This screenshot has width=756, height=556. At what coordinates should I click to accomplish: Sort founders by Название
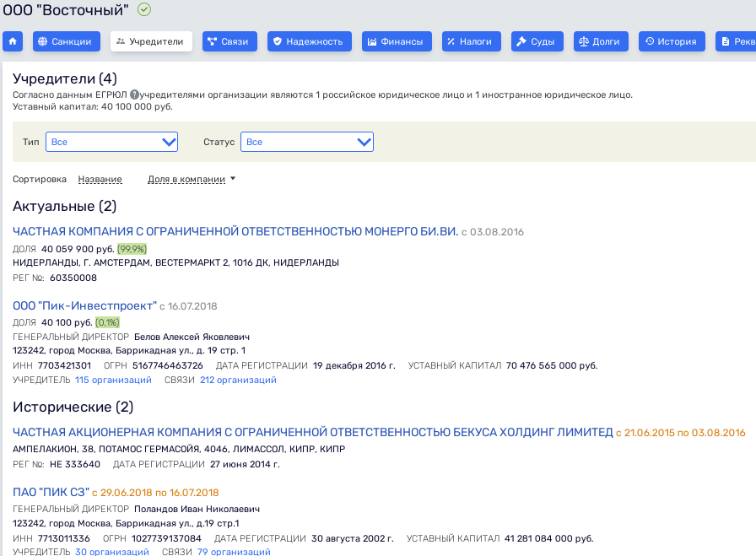pyautogui.click(x=100, y=179)
